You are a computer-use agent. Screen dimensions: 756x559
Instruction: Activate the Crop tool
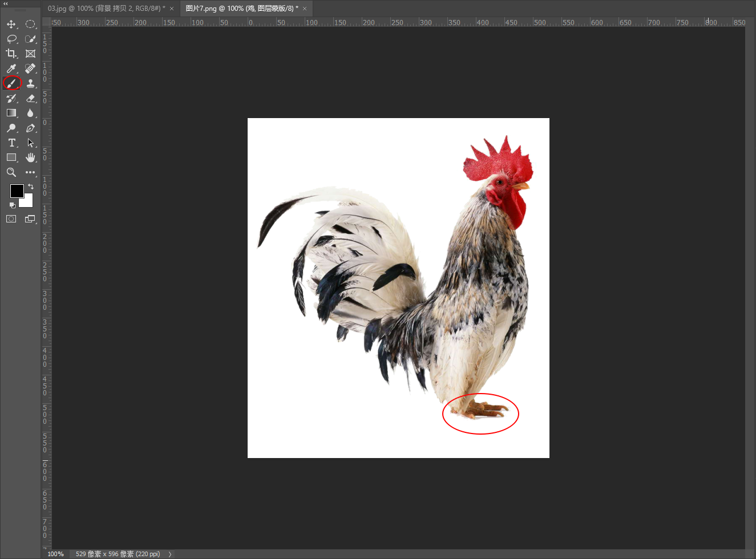click(x=11, y=54)
